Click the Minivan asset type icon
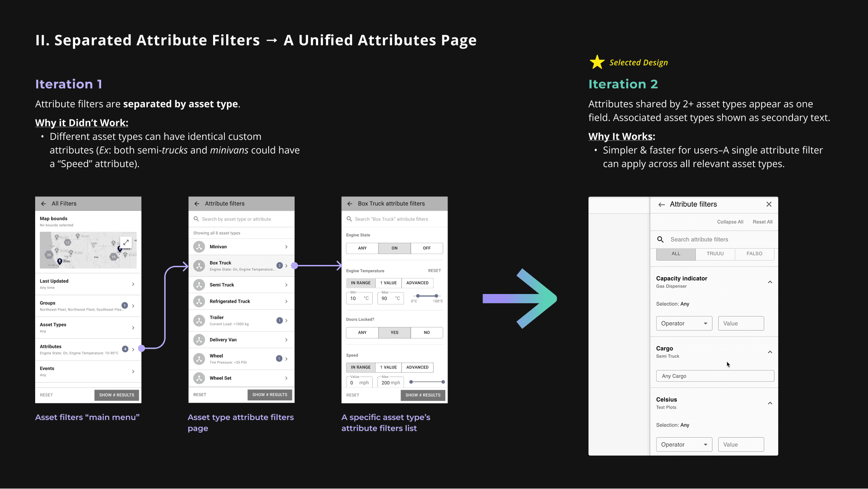 (199, 247)
